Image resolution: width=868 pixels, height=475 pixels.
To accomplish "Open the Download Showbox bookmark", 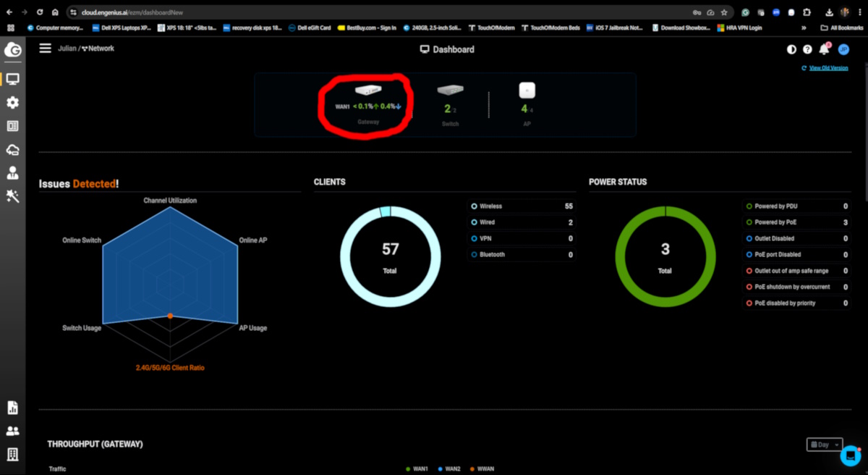I will pos(681,28).
